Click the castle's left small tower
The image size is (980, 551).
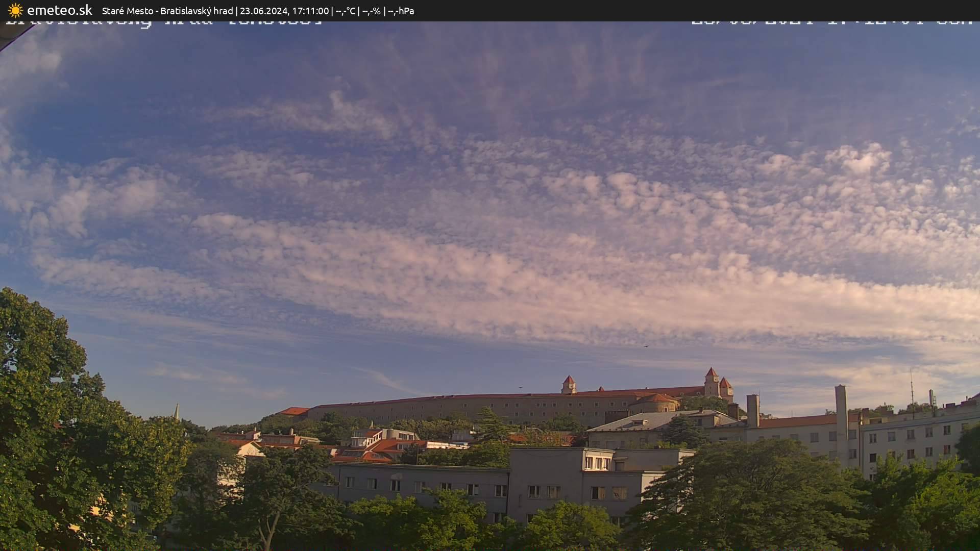[x=569, y=385]
